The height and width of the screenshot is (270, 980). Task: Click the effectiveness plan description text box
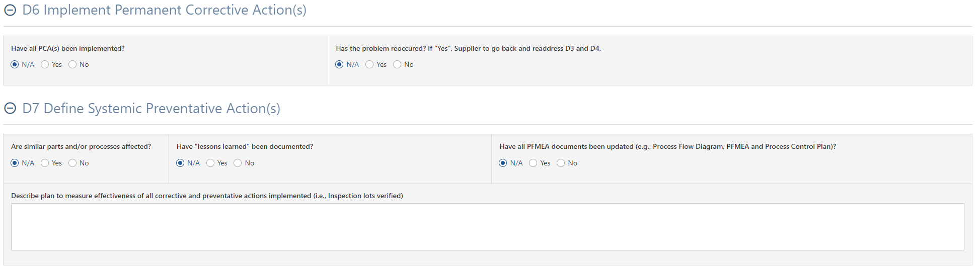pos(487,227)
